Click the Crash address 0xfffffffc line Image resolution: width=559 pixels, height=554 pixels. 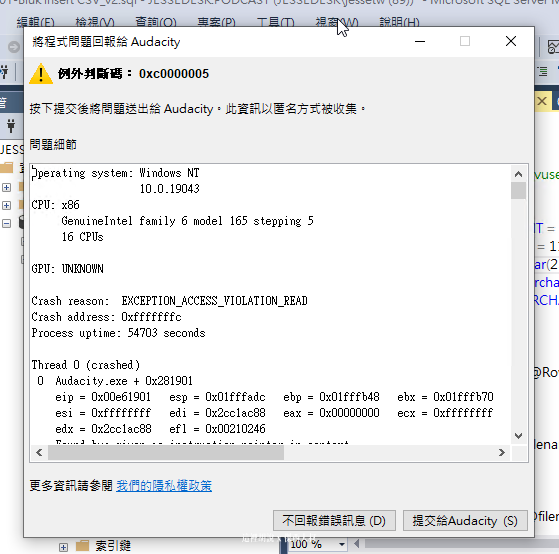(106, 317)
